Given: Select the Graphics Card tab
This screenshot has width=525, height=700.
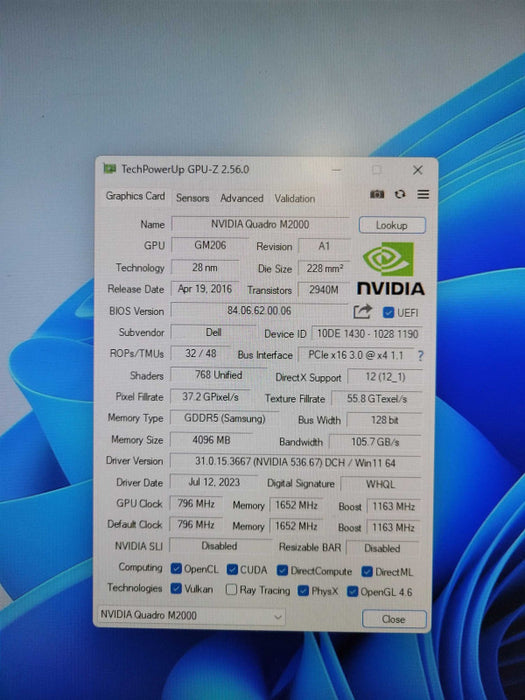Looking at the screenshot, I should 135,196.
